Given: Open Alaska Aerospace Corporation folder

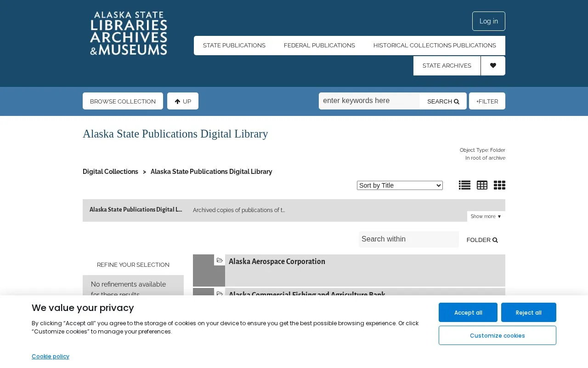Looking at the screenshot, I should click(277, 261).
